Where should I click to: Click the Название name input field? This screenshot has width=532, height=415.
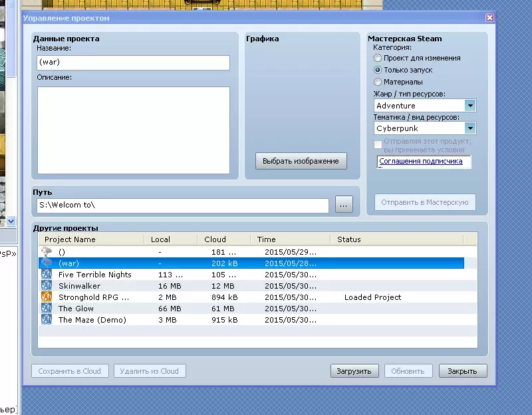tap(134, 63)
